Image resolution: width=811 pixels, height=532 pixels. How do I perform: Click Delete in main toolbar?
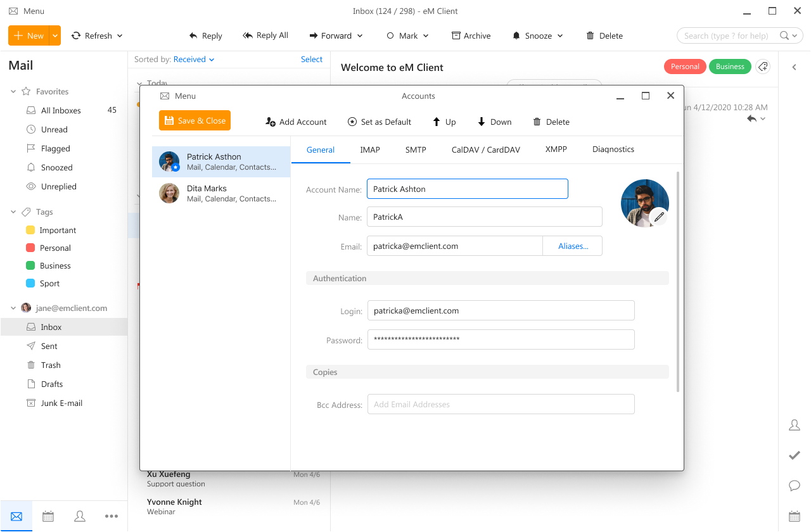(604, 35)
